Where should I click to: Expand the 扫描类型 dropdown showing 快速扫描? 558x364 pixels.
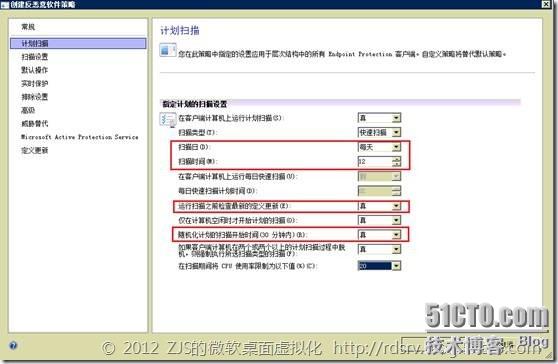tap(396, 132)
